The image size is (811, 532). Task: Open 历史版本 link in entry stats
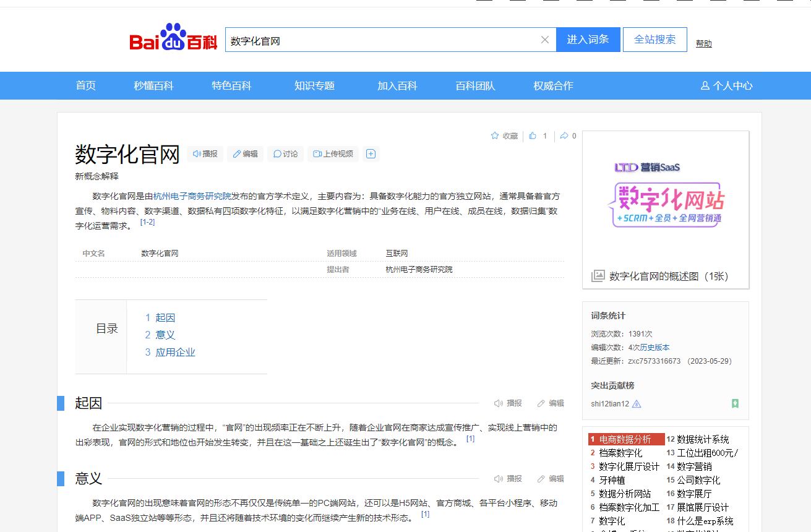click(654, 348)
